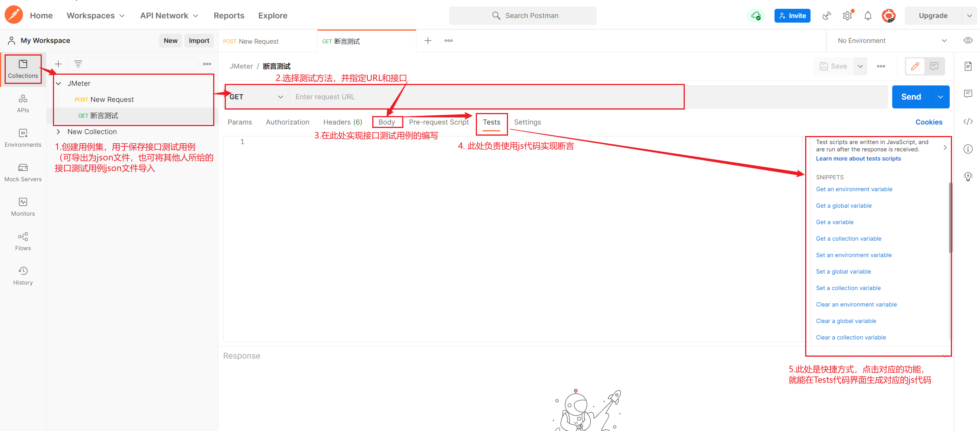Open the Headers (6) tab
980x431 pixels.
[342, 122]
